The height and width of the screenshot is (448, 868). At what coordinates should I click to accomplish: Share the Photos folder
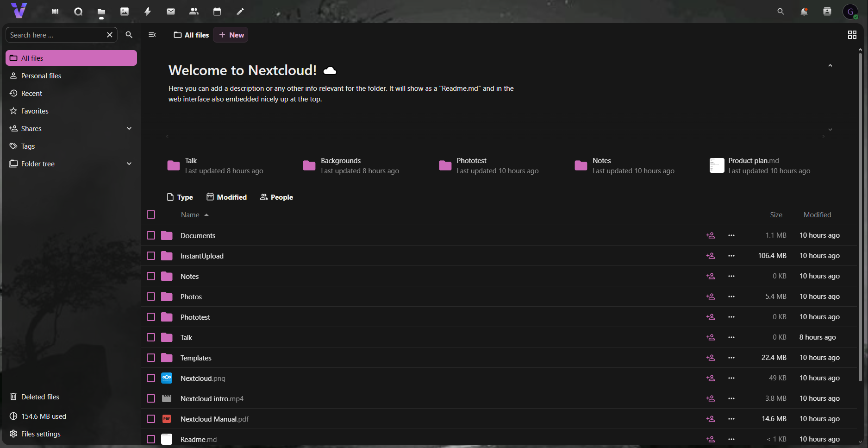[x=711, y=297]
